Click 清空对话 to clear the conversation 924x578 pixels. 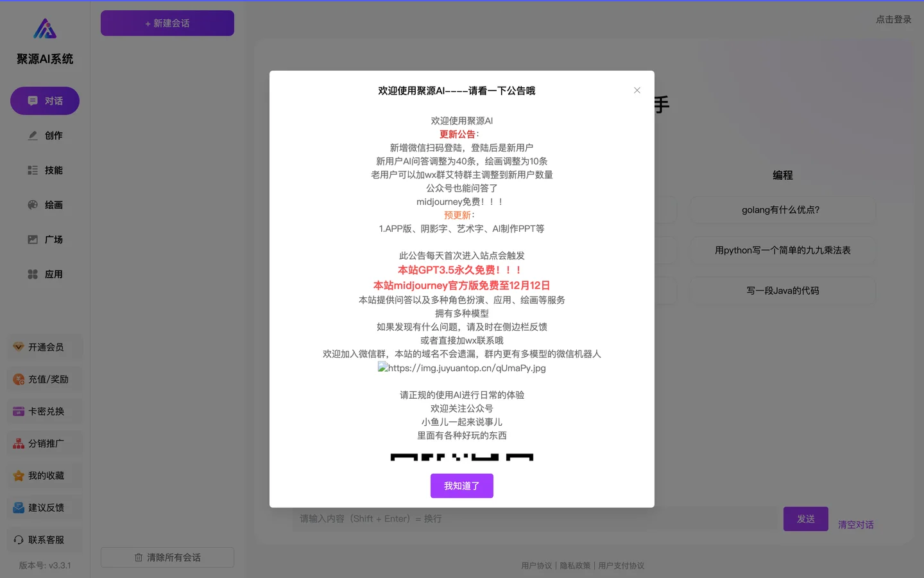[x=856, y=525]
